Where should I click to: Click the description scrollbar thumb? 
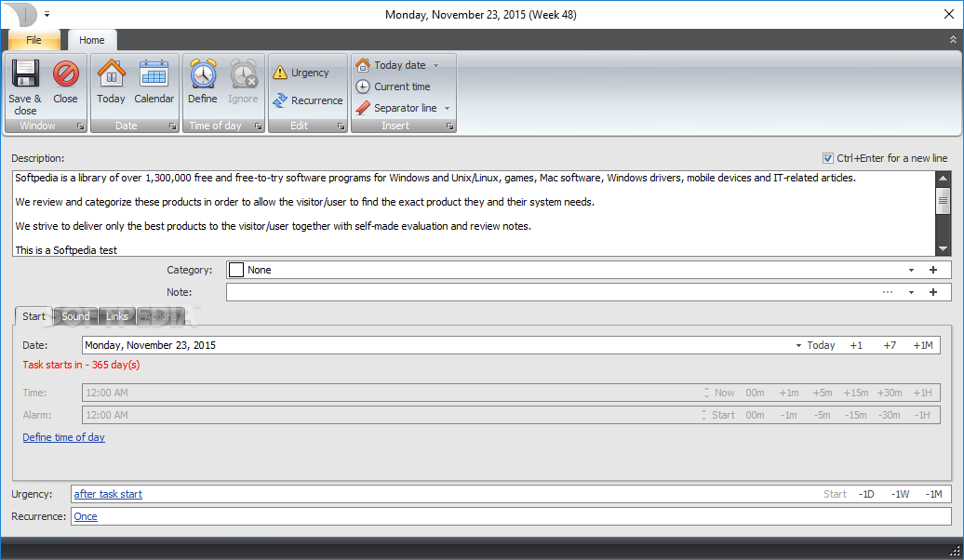[944, 200]
